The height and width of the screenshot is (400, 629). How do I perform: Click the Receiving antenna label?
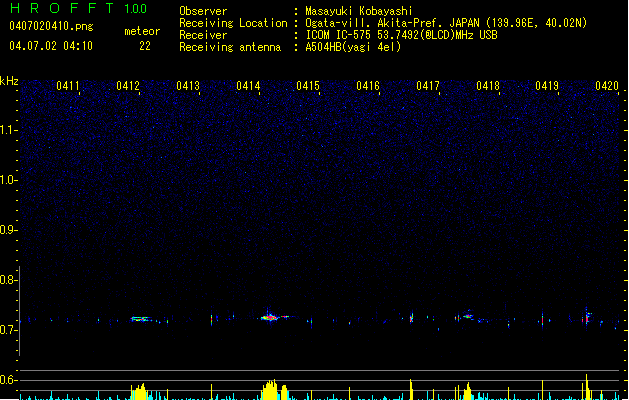coord(230,47)
